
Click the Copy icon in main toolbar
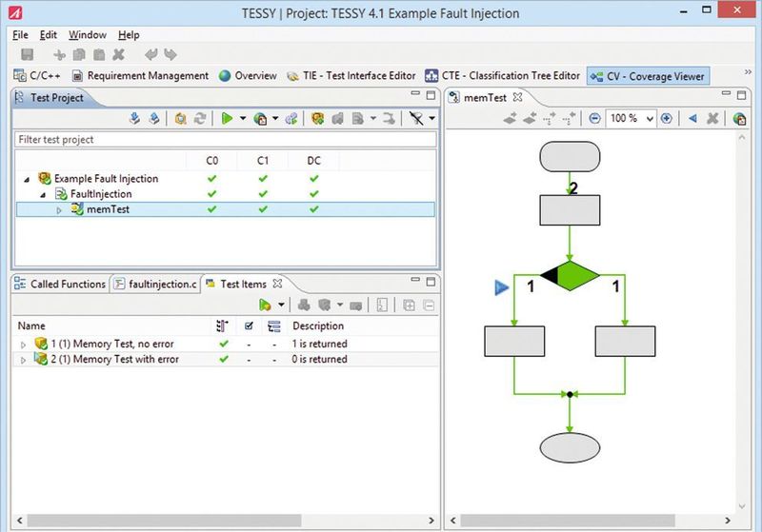[x=79, y=55]
